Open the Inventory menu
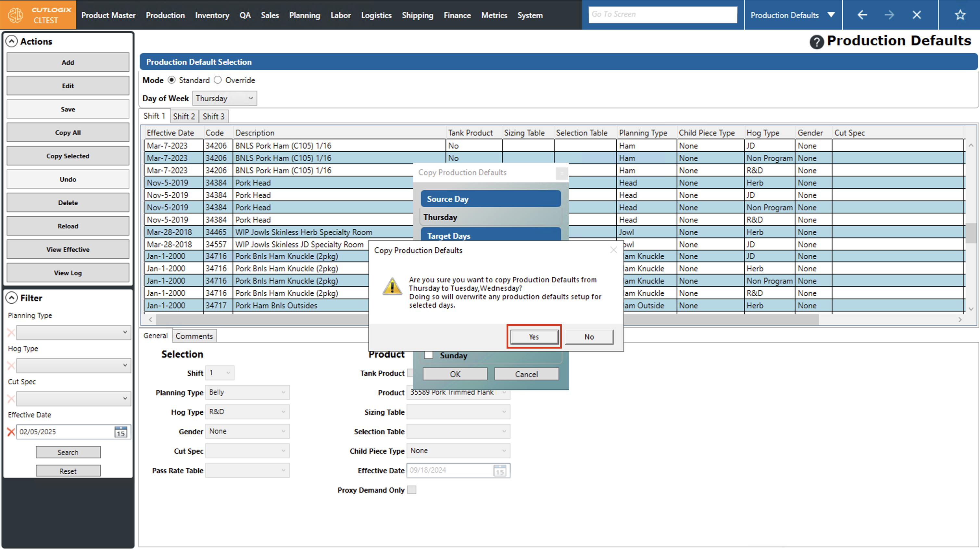Image resolution: width=980 pixels, height=549 pixels. [212, 15]
